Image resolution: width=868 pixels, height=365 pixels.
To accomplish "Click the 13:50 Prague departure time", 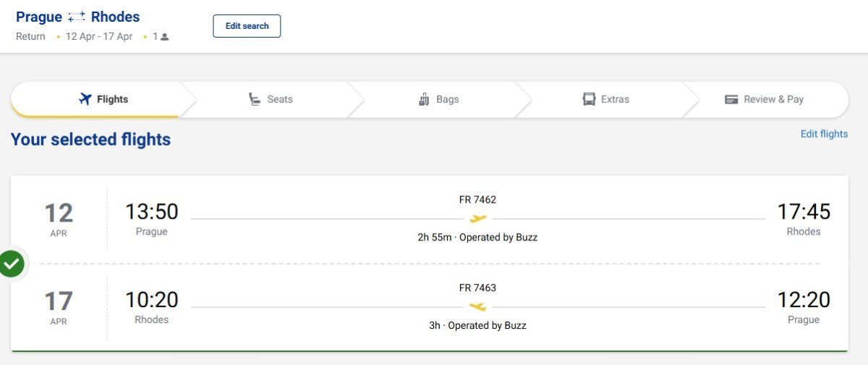I will (x=151, y=211).
